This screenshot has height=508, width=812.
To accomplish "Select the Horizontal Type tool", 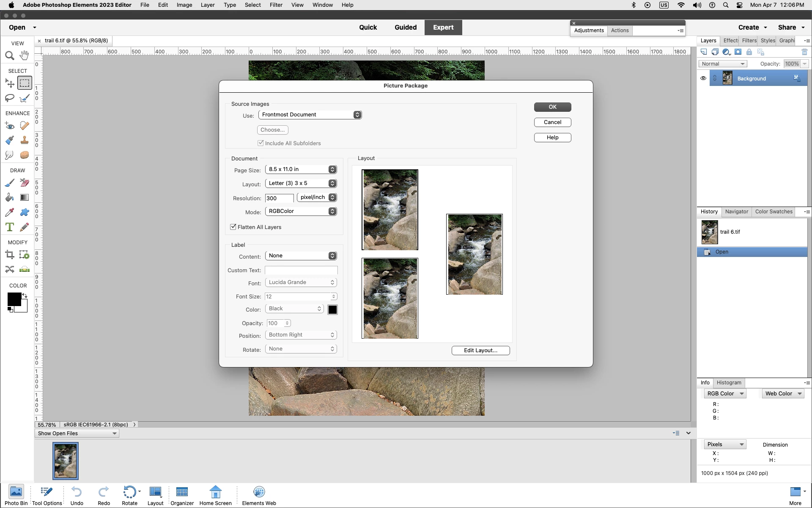I will [10, 227].
